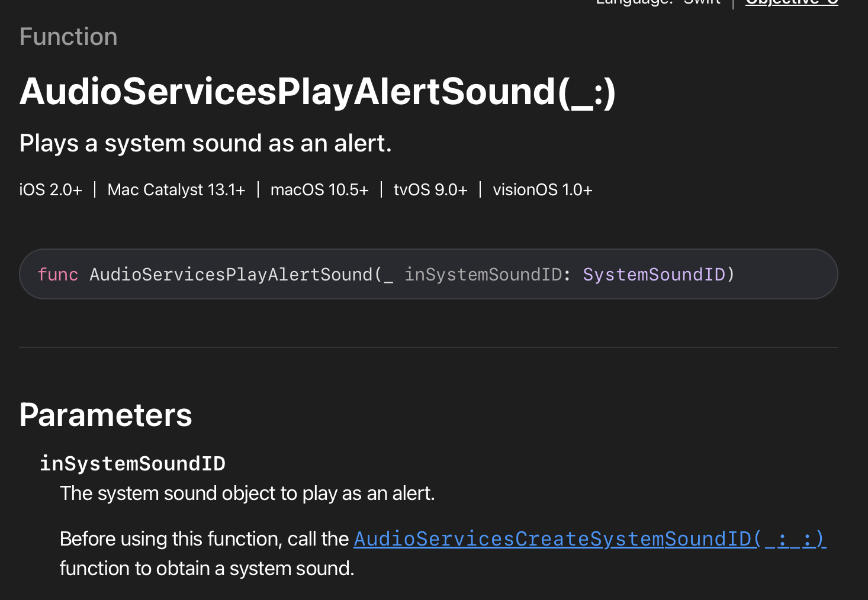
Task: Click the page title AudioServicesPlayAlertSound(_:)
Action: pyautogui.click(x=317, y=92)
